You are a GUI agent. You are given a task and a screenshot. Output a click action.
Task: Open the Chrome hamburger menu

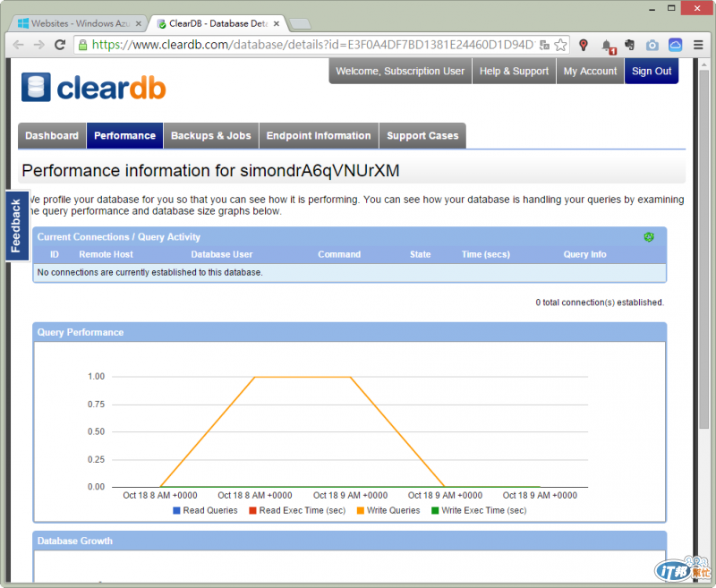[698, 45]
